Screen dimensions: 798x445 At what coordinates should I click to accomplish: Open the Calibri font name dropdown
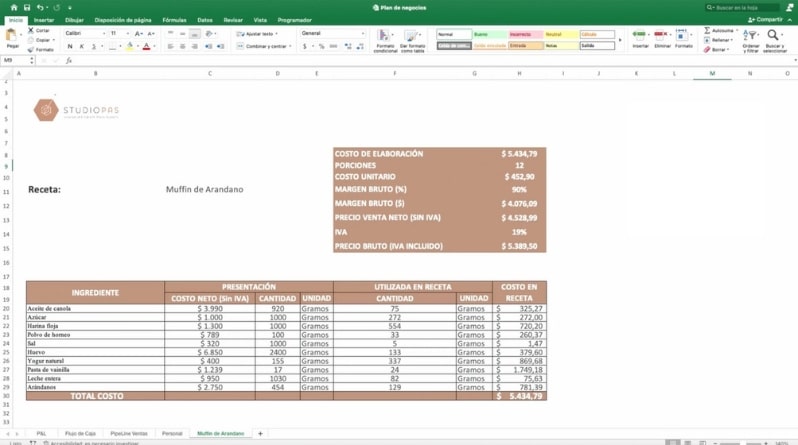[83, 33]
